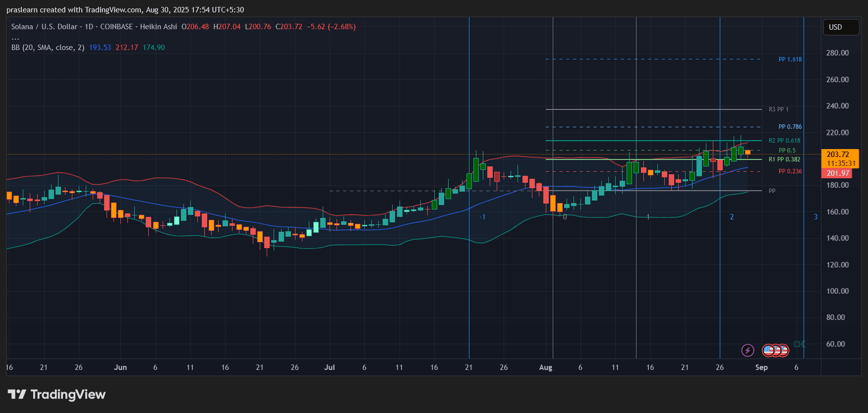
Task: Click the green crescent moon icon
Action: point(803,344)
